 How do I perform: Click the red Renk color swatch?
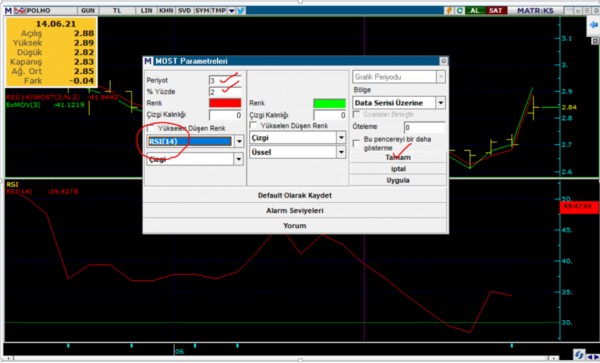click(x=225, y=103)
